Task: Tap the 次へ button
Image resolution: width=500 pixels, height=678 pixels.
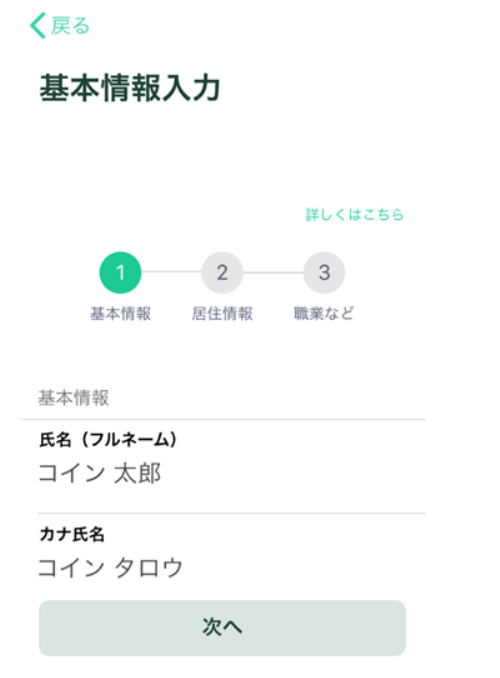Action: pos(222,628)
